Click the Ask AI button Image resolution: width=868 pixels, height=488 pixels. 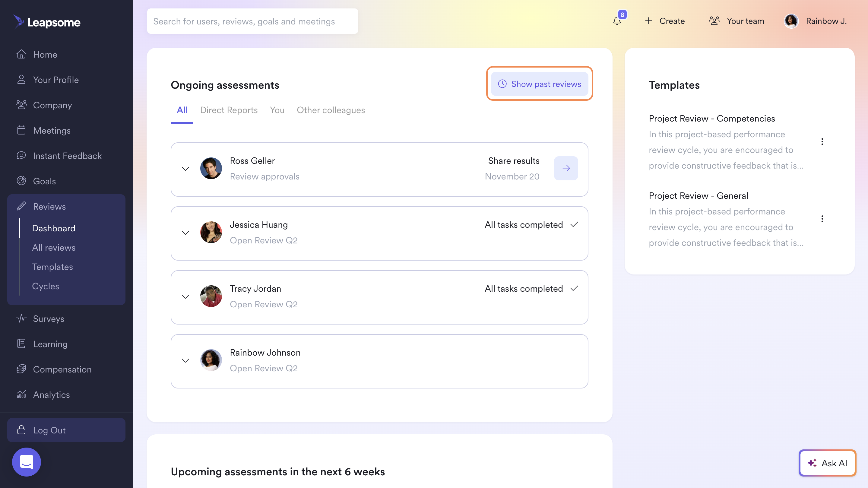tap(827, 463)
